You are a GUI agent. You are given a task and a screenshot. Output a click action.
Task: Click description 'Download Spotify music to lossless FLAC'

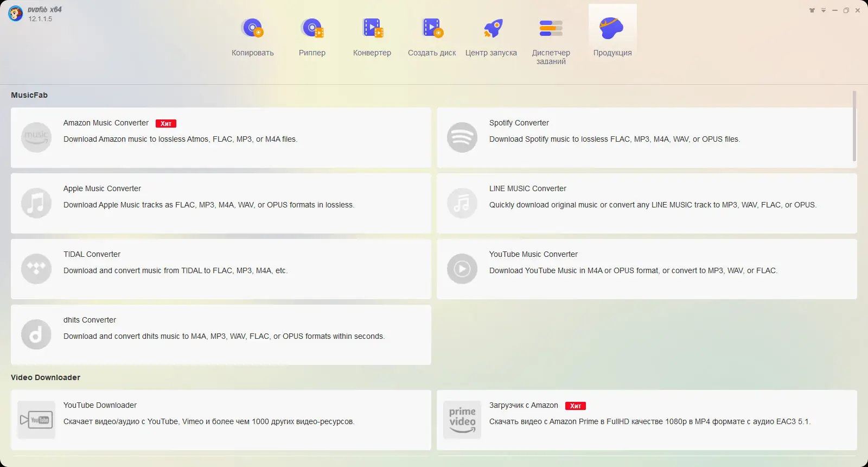pyautogui.click(x=615, y=139)
